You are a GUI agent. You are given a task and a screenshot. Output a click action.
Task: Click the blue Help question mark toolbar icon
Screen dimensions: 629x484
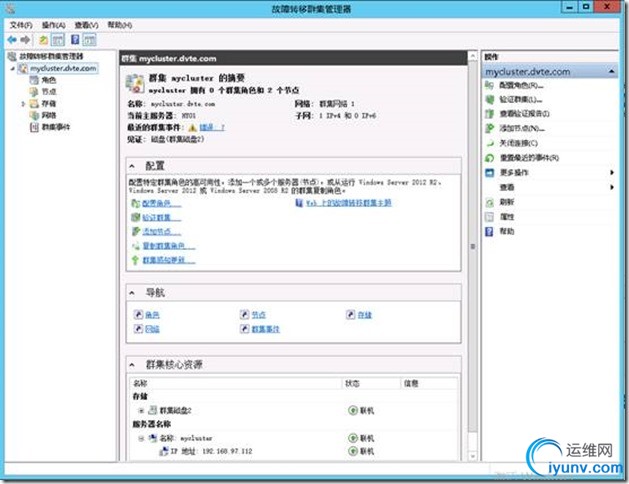coord(75,39)
